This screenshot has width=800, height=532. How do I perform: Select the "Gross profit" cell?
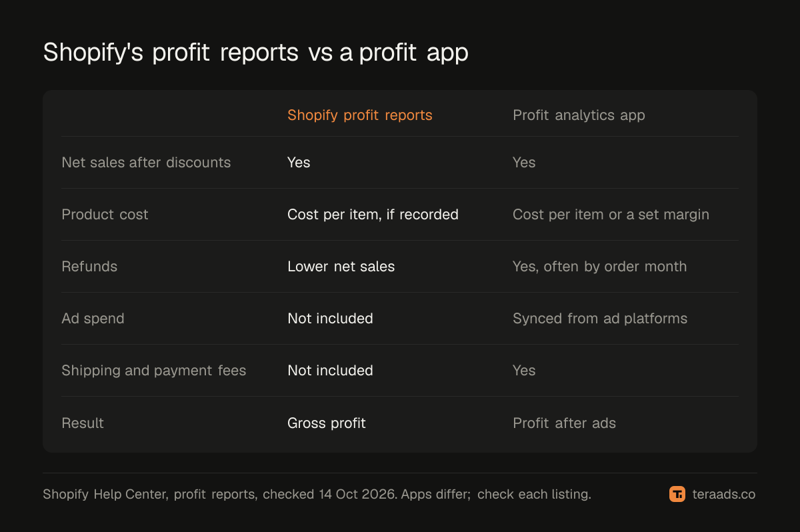(327, 423)
